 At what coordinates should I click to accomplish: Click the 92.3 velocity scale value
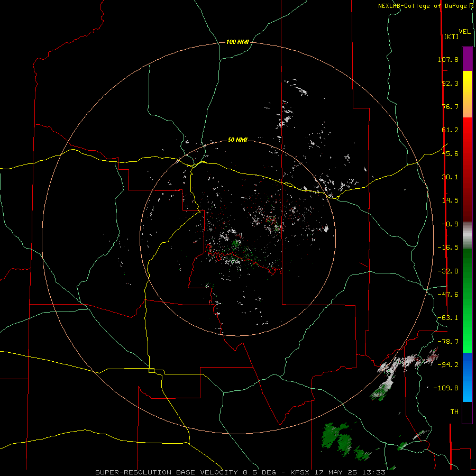(450, 83)
